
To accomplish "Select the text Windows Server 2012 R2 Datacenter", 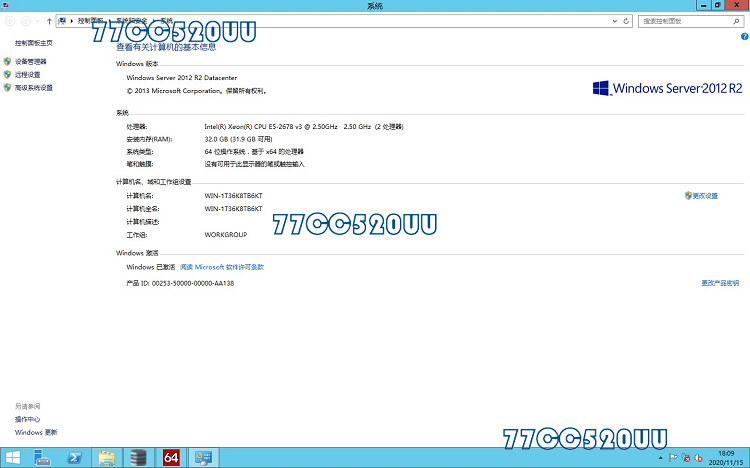I will pos(182,78).
